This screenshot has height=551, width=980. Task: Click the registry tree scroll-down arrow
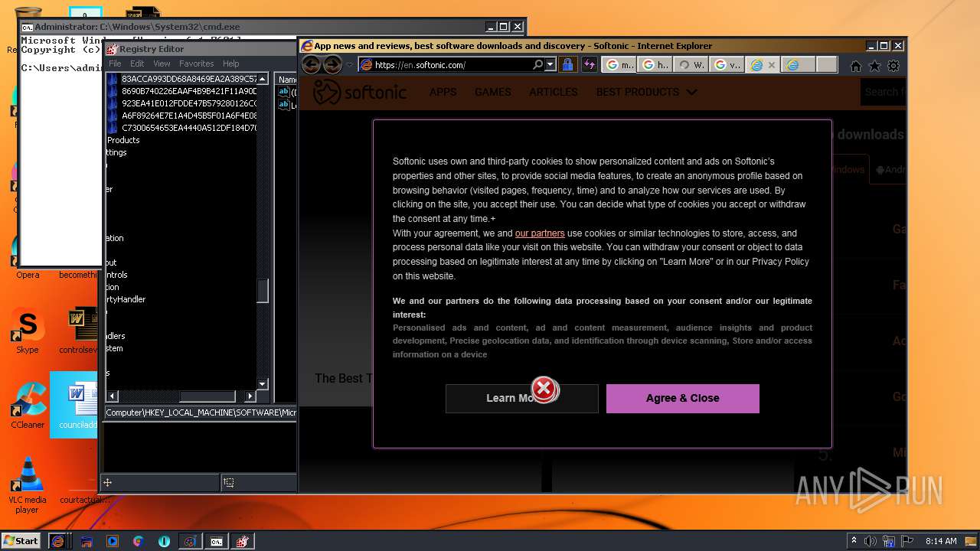[263, 384]
